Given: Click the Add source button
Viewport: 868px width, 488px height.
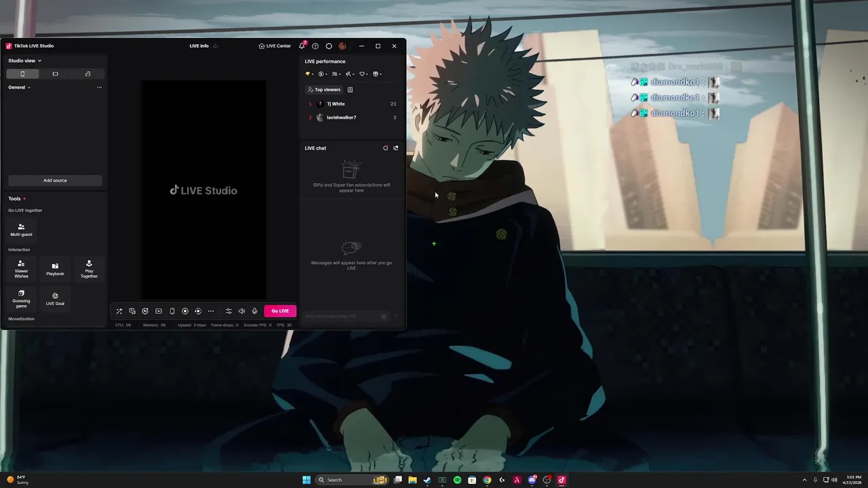Looking at the screenshot, I should [55, 180].
